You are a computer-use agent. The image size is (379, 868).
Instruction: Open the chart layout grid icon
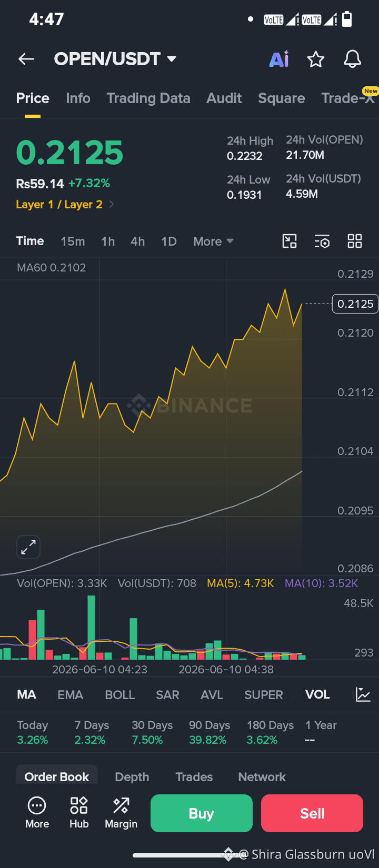tap(355, 241)
